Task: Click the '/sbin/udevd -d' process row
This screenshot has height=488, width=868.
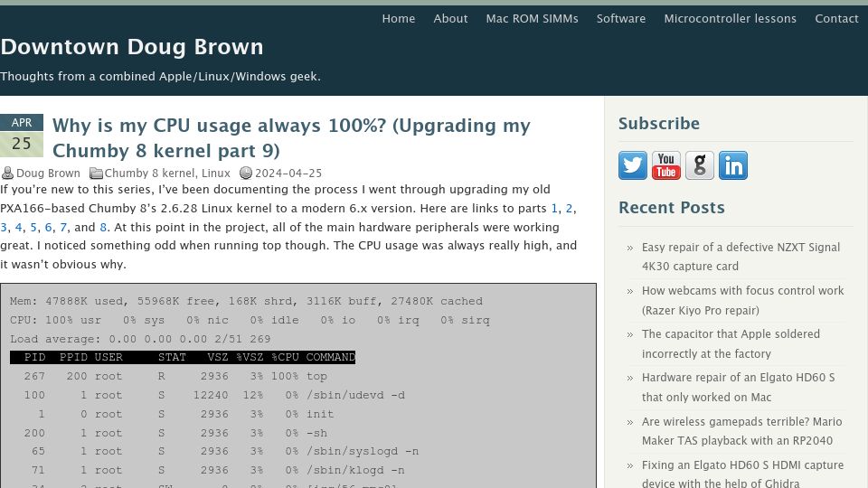Action: [x=214, y=396]
